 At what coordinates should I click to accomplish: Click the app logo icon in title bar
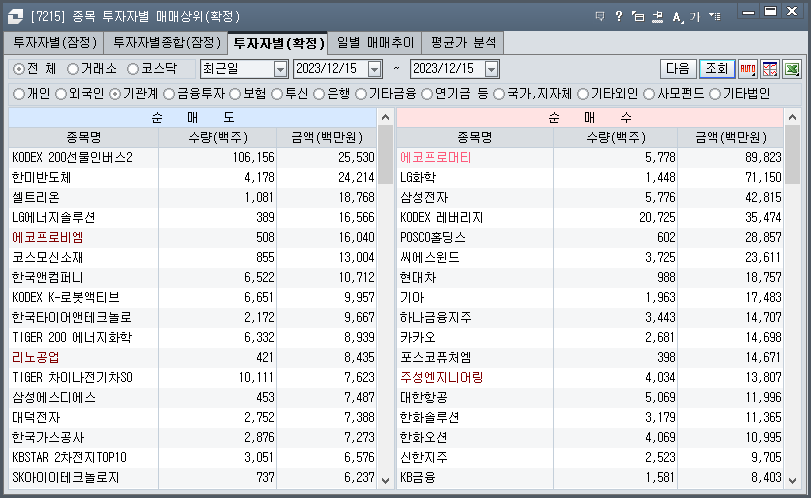pos(15,17)
